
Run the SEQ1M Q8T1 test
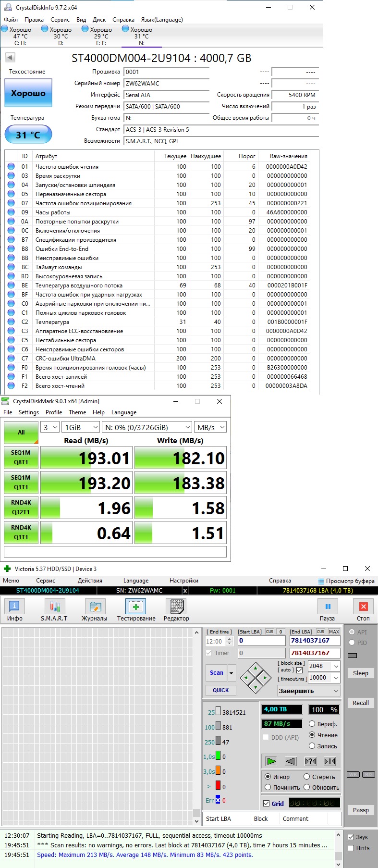[x=21, y=458]
